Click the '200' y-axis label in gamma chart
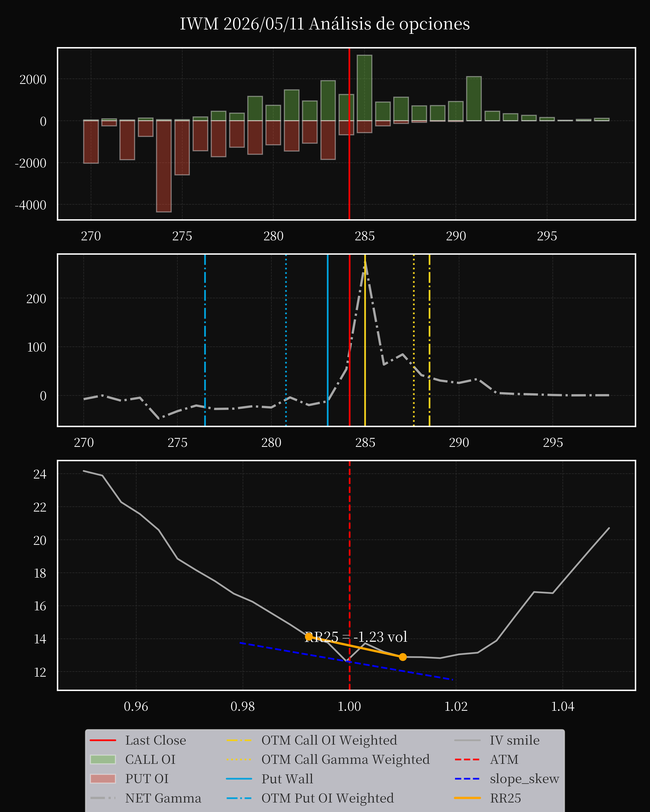 pos(36,299)
